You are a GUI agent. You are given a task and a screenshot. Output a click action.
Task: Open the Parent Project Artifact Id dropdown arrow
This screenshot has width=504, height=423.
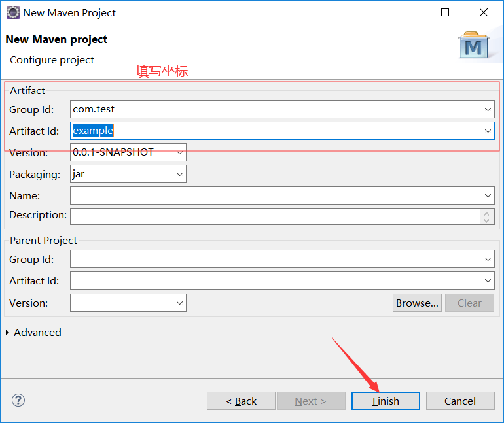[488, 280]
